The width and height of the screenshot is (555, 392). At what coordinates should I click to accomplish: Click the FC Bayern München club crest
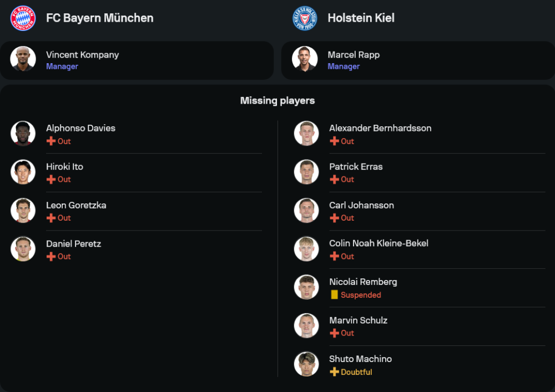23,18
